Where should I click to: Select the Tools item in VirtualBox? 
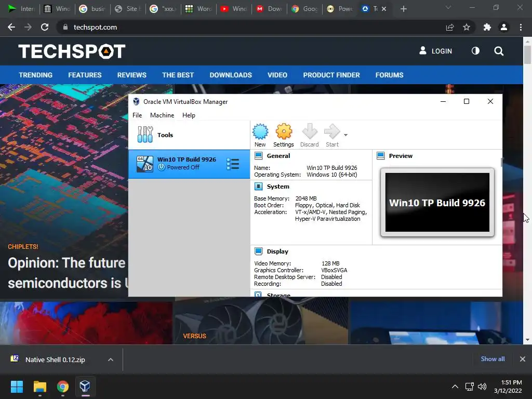[x=189, y=135]
